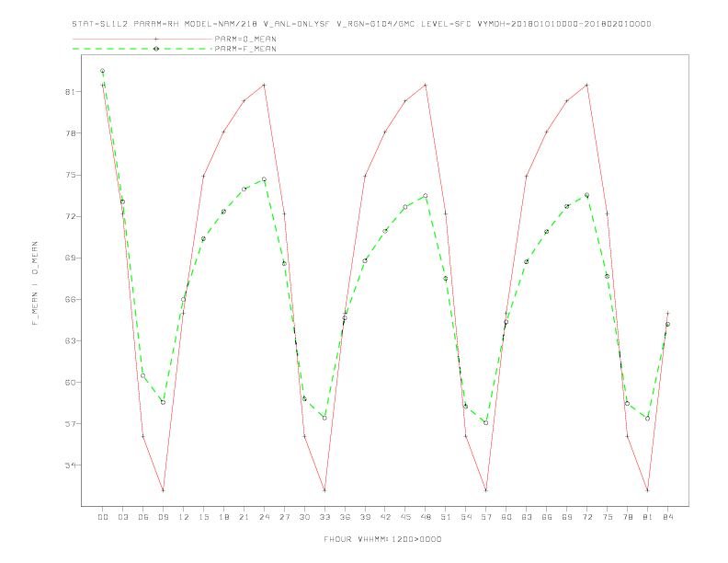
Task: Click y-axis tick label 63 on left
Action: [x=70, y=341]
